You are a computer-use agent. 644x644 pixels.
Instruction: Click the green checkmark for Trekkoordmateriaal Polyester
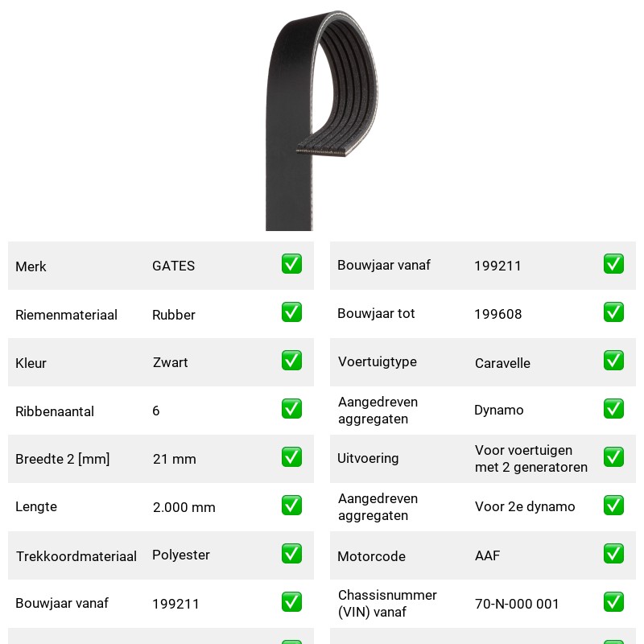point(291,554)
